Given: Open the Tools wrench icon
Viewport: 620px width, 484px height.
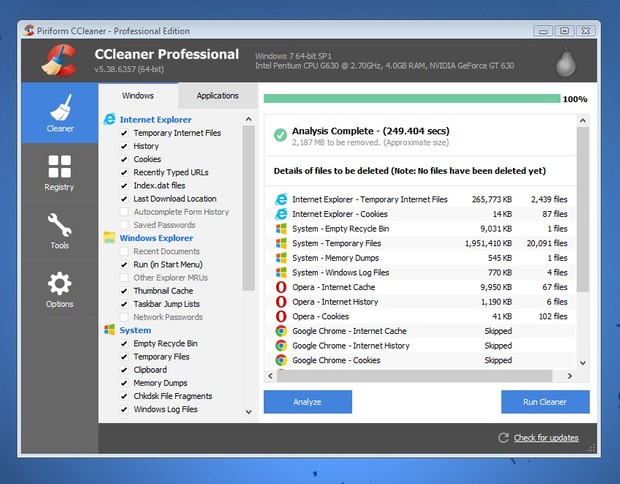Looking at the screenshot, I should [60, 225].
